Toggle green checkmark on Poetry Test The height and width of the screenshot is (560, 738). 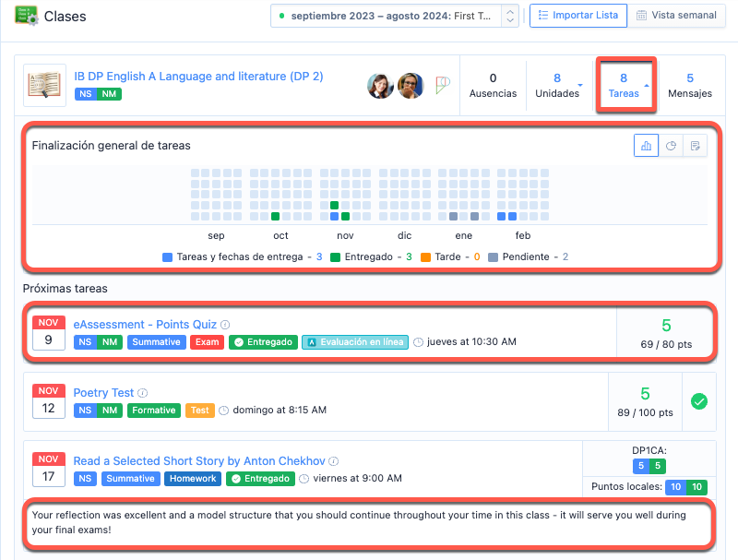click(x=699, y=401)
